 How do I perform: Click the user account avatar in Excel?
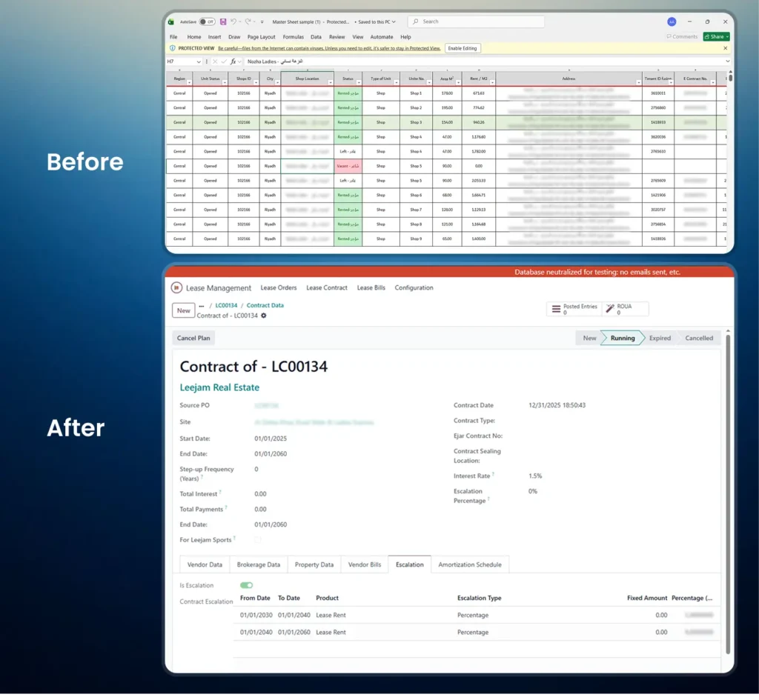coord(672,21)
